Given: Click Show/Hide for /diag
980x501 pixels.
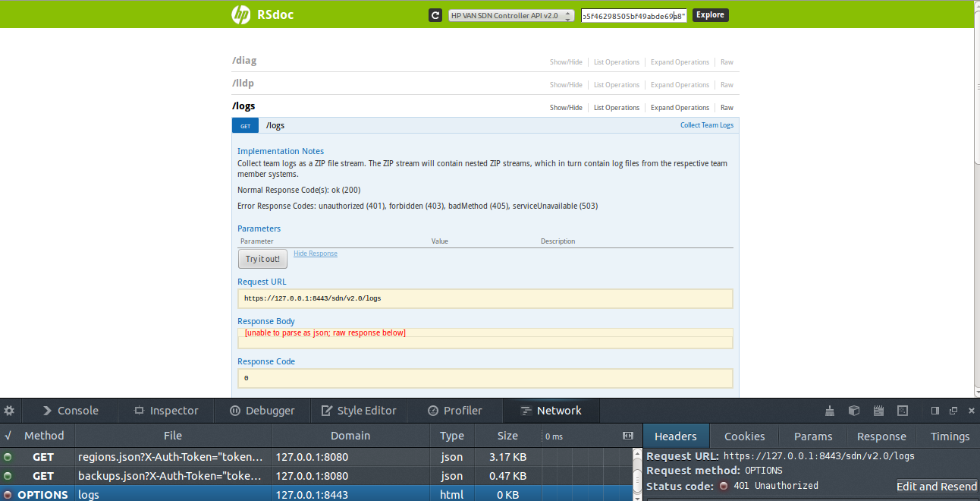Looking at the screenshot, I should [x=566, y=62].
